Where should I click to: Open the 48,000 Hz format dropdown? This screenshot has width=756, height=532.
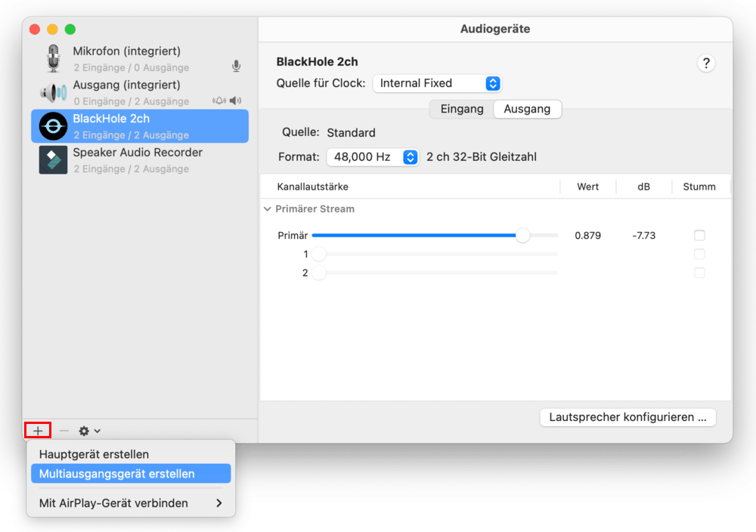(373, 157)
